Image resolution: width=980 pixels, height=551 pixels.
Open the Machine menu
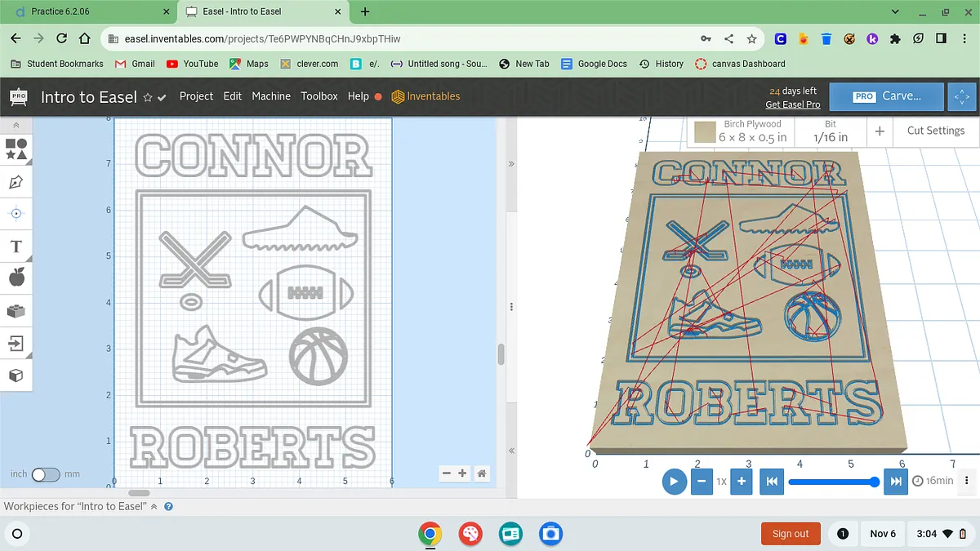point(270,96)
